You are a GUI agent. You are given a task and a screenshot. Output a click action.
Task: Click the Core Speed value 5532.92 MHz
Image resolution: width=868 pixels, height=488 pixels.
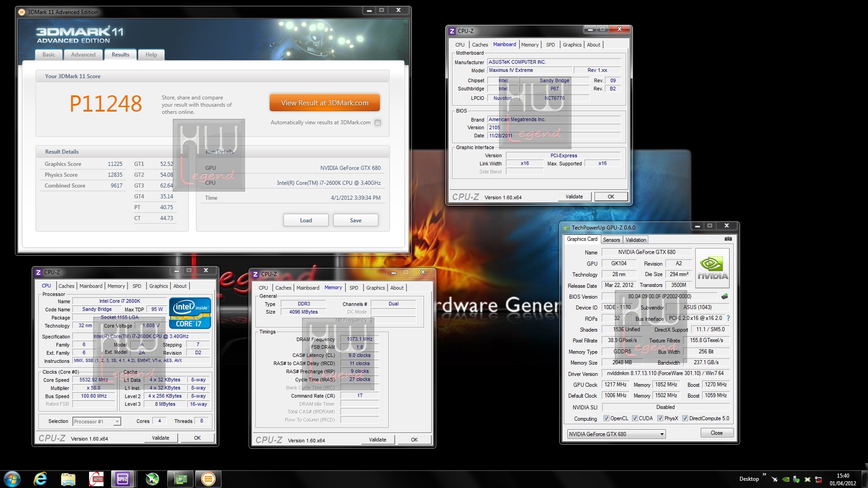pos(94,380)
